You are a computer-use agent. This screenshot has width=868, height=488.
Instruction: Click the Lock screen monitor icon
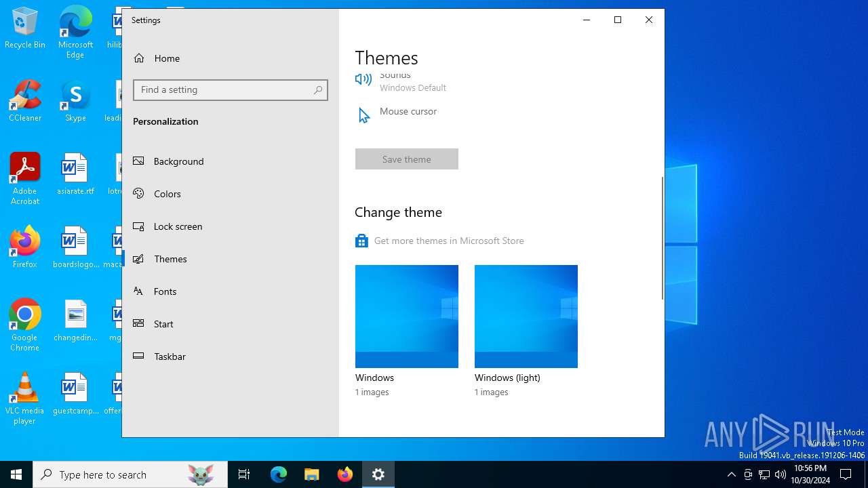pyautogui.click(x=138, y=226)
